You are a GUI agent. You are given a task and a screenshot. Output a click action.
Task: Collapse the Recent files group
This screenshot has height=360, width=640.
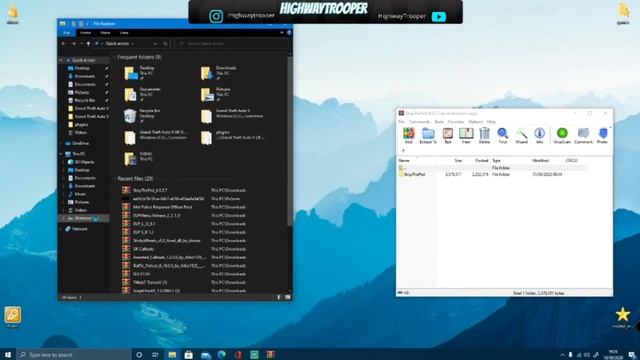pyautogui.click(x=115, y=179)
